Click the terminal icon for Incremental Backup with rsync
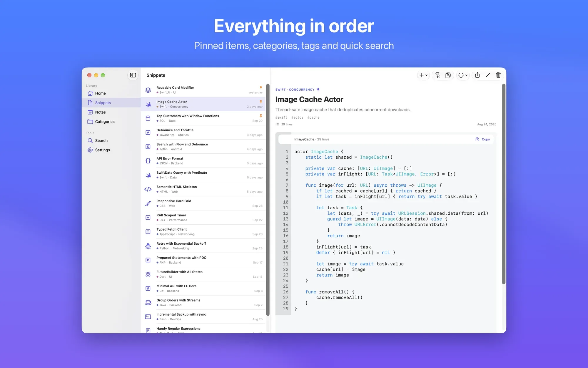The width and height of the screenshot is (588, 368). point(148,317)
